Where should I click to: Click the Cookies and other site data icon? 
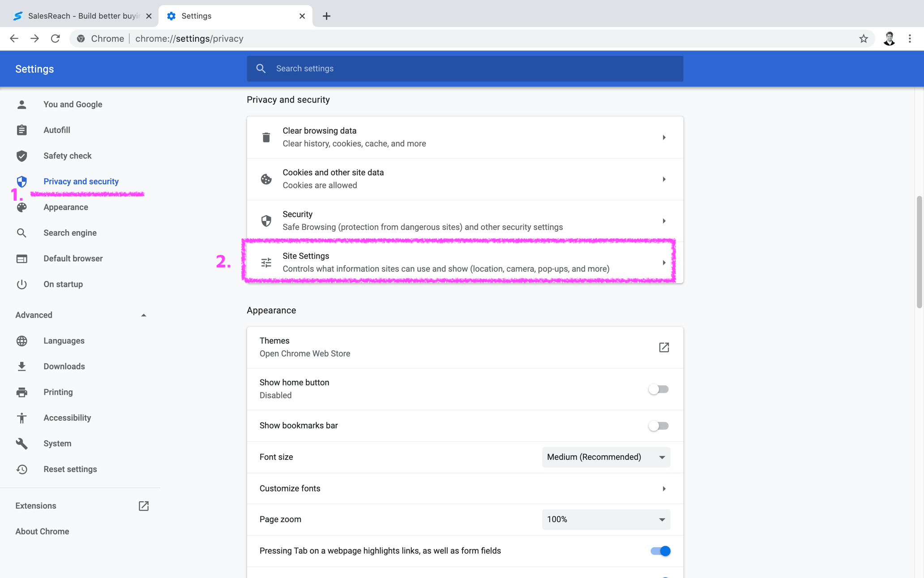(x=266, y=179)
